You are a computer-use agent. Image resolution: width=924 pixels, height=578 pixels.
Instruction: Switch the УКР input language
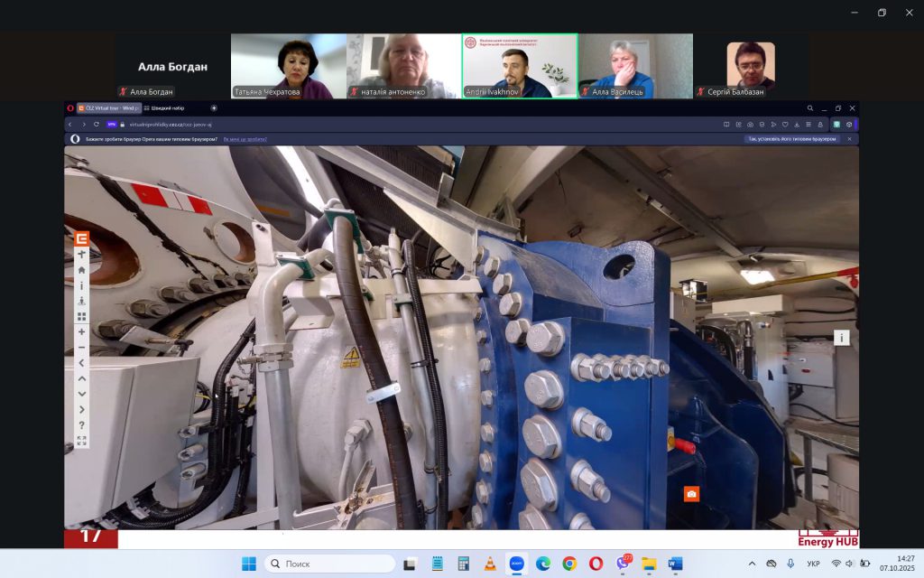coord(814,564)
